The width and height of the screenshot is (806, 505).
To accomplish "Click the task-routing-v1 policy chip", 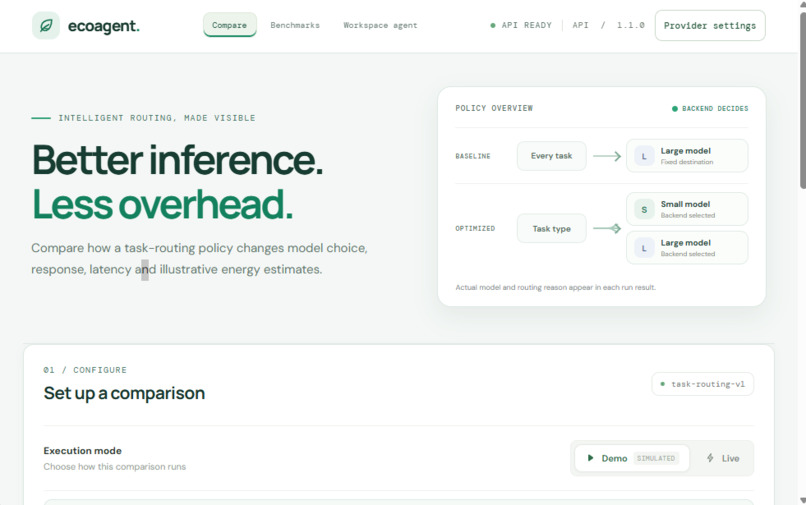I will (703, 384).
